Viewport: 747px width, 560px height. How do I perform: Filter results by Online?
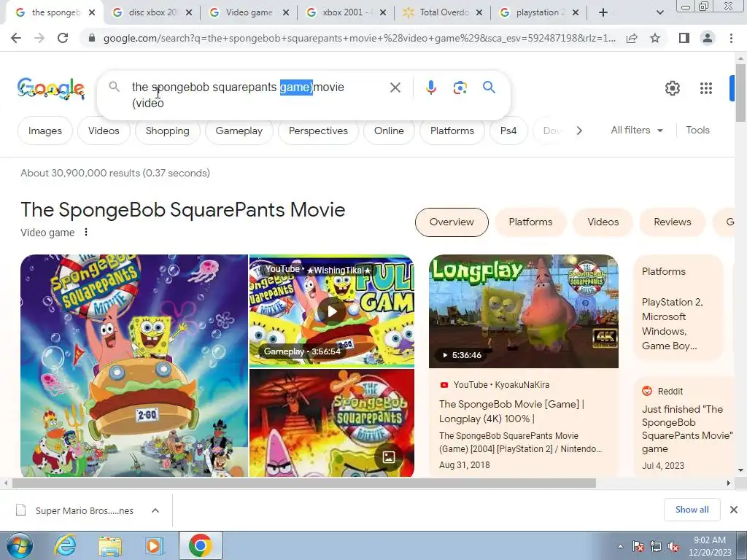click(x=389, y=131)
